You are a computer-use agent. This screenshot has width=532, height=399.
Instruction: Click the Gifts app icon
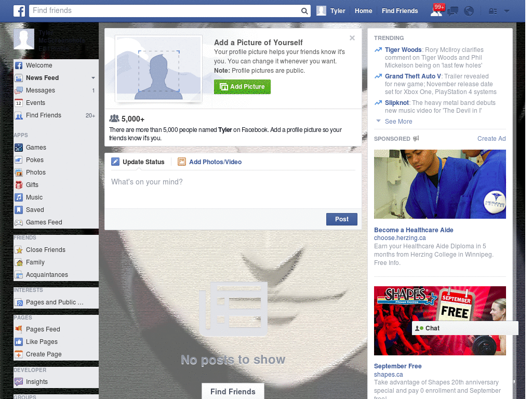[19, 185]
